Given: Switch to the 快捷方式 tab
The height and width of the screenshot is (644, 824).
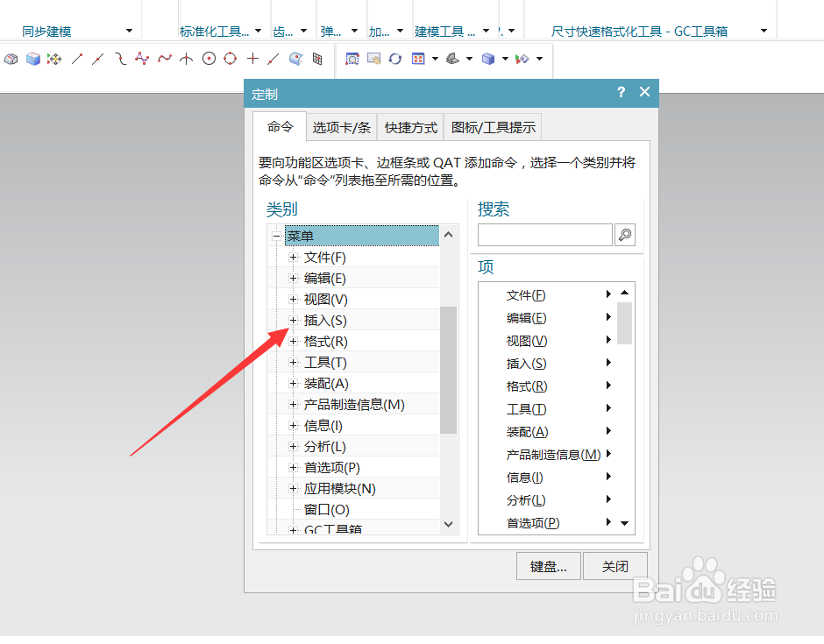Looking at the screenshot, I should point(409,127).
